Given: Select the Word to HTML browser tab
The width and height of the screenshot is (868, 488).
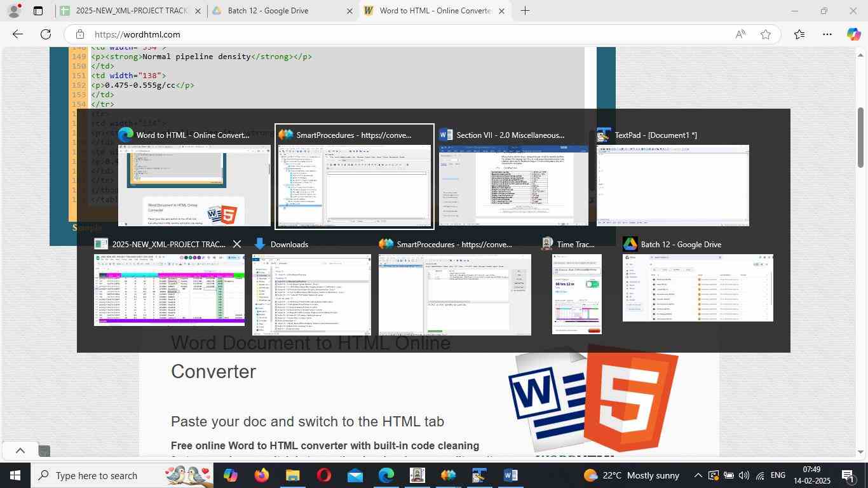Looking at the screenshot, I should 435,11.
